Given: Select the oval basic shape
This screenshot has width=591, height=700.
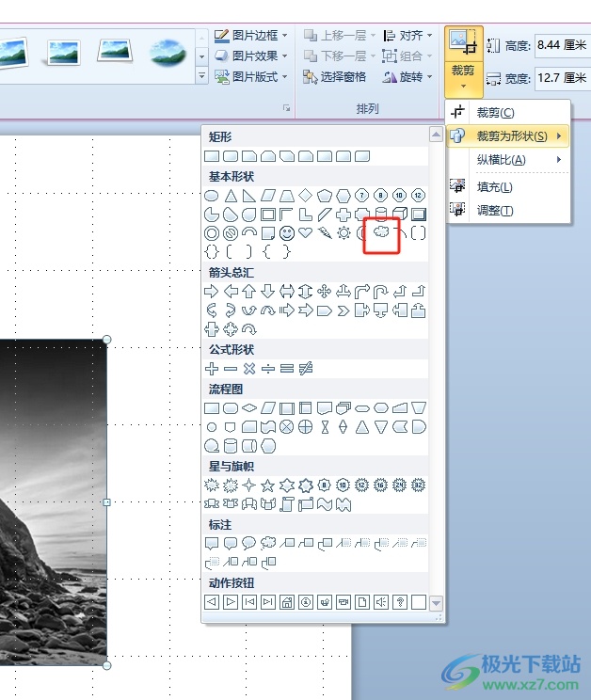Looking at the screenshot, I should (x=211, y=196).
